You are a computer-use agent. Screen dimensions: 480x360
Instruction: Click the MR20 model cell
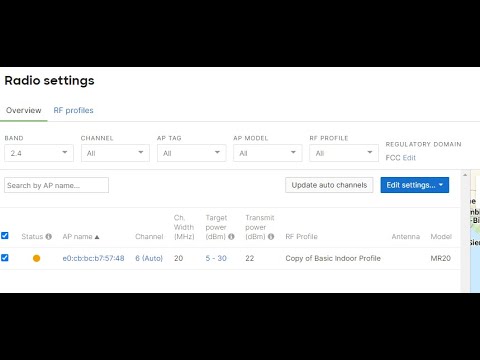point(440,258)
